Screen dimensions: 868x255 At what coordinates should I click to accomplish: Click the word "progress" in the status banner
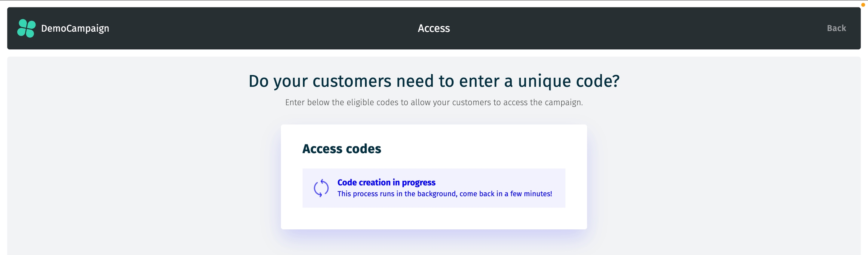coord(419,183)
